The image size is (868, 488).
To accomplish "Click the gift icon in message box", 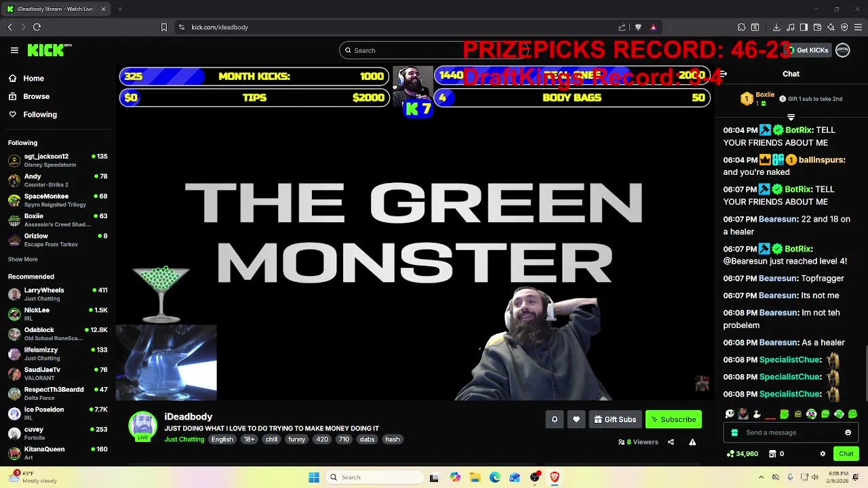I will (734, 432).
